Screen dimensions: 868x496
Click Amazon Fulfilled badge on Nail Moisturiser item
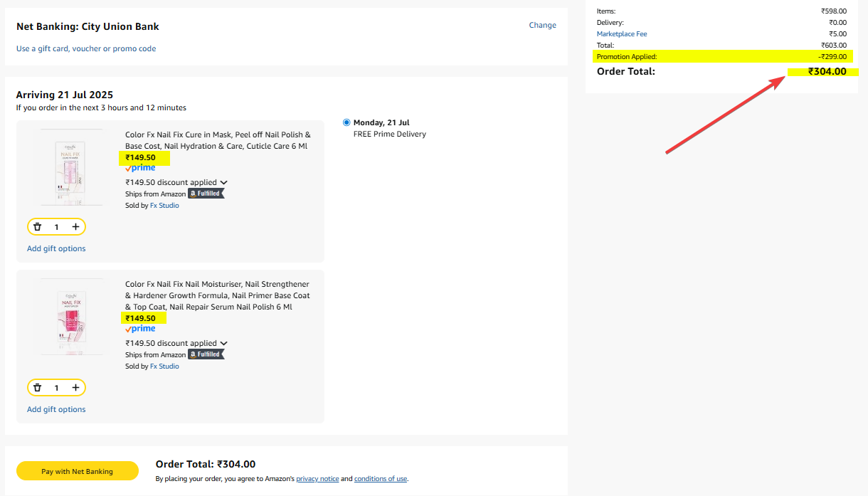click(x=206, y=354)
